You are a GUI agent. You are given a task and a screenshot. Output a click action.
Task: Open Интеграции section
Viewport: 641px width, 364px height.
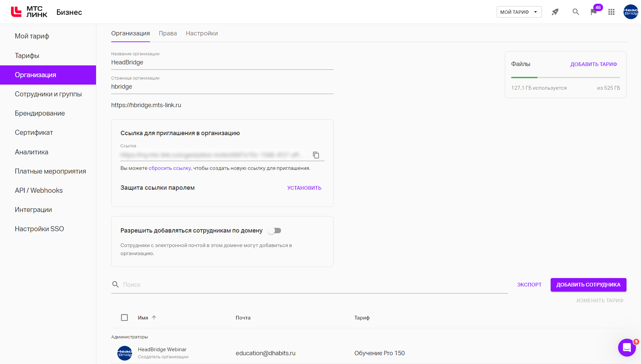click(48, 210)
